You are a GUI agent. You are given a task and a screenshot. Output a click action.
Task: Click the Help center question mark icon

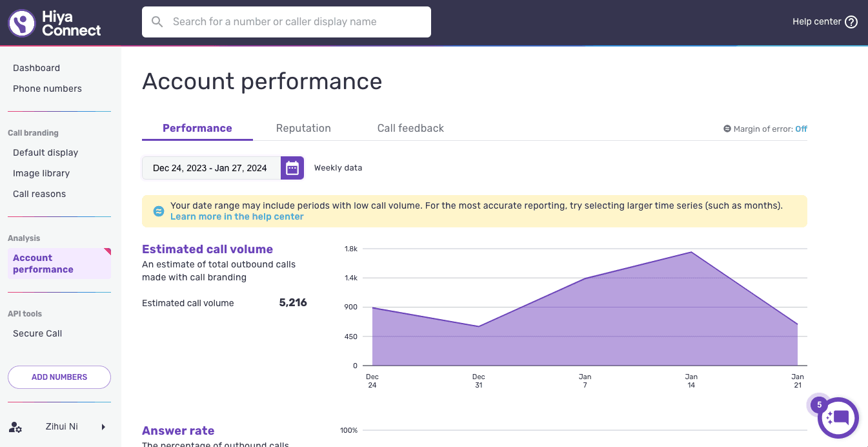tap(851, 22)
